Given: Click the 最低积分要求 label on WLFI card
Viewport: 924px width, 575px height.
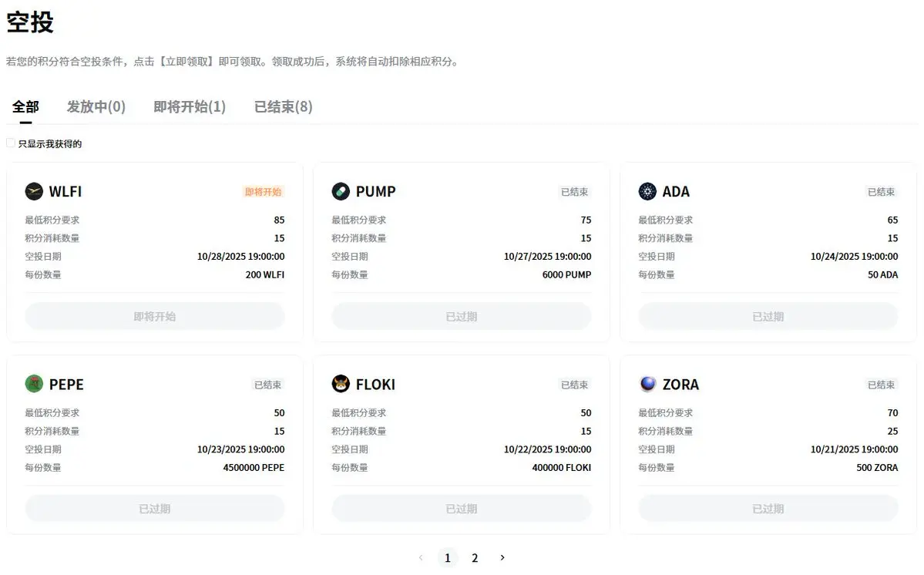Looking at the screenshot, I should [52, 220].
